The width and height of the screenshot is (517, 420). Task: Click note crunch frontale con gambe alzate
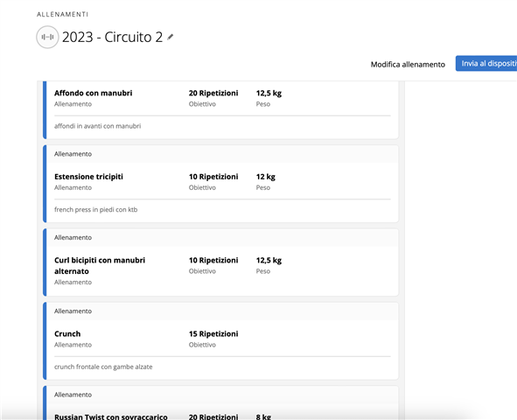point(103,367)
